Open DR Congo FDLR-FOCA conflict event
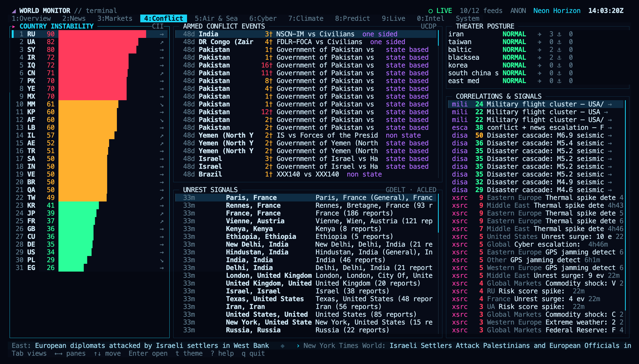The height and width of the screenshot is (364, 639). 306,42
